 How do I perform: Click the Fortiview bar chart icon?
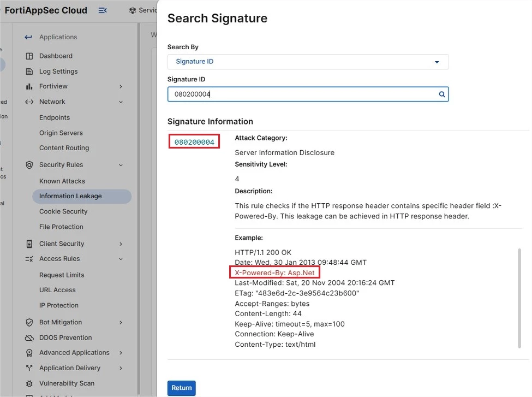click(29, 87)
